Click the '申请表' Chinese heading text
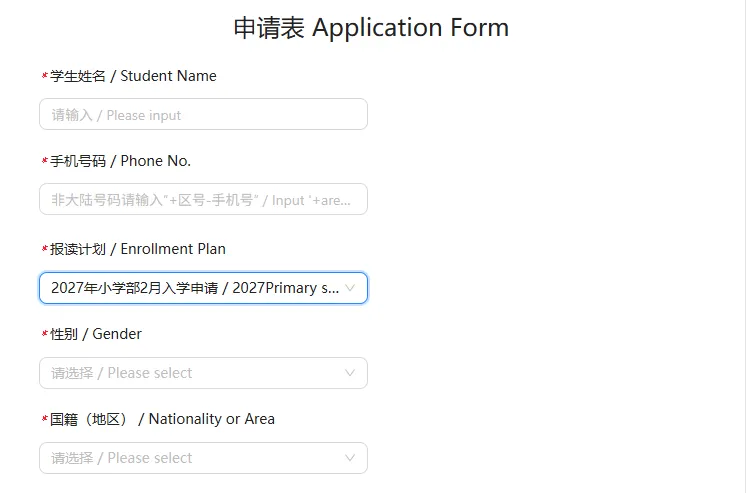 [x=269, y=28]
